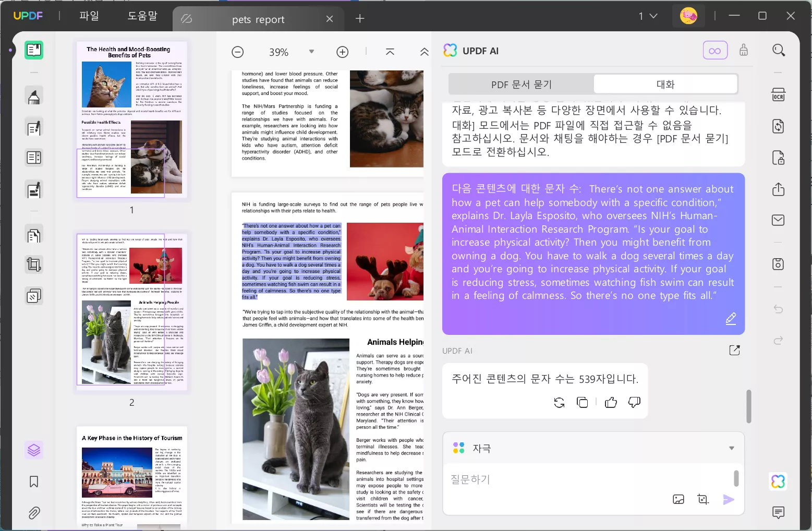Toggle the UPDF AI panel icon
The image size is (812, 531).
[779, 481]
